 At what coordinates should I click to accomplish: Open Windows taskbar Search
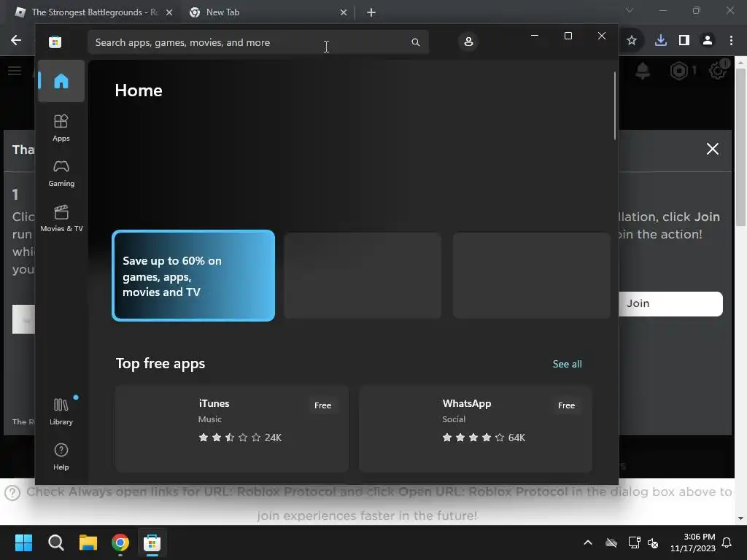click(x=56, y=542)
